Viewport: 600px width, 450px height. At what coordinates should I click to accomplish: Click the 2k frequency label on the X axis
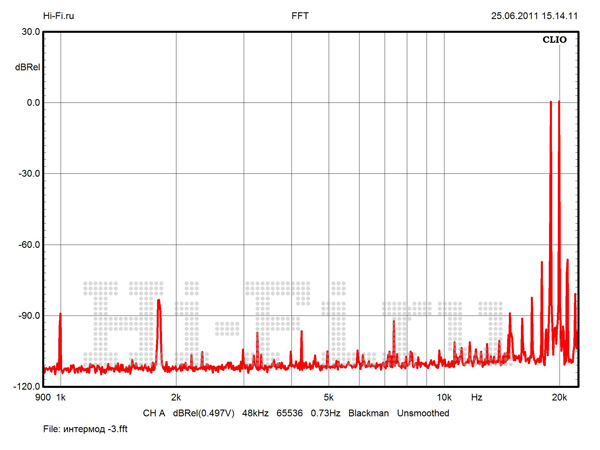pyautogui.click(x=176, y=398)
